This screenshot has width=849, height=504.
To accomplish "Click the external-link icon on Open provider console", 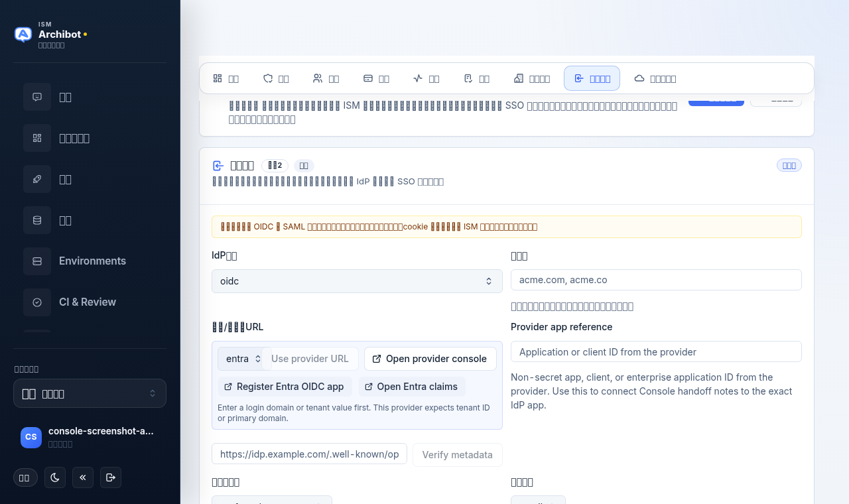I will pos(377,359).
